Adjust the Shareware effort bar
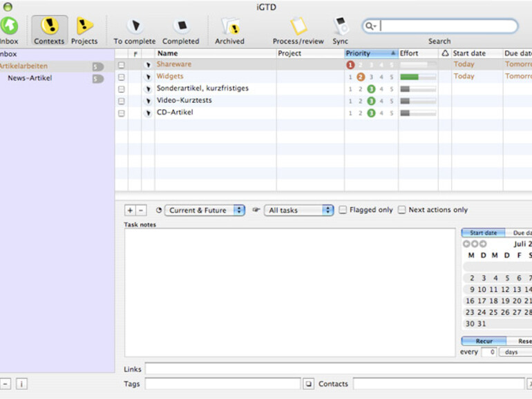This screenshot has width=532, height=399. [x=418, y=64]
